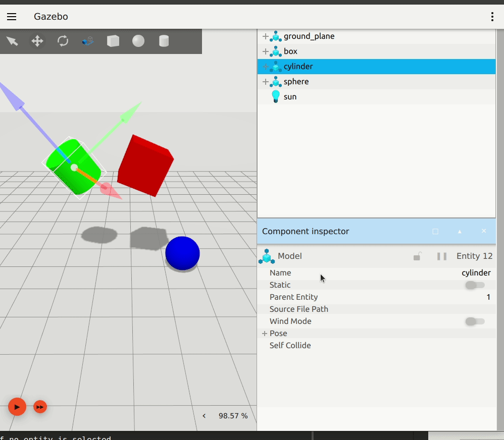This screenshot has width=504, height=440.
Task: Expand the ground_plane tree entry
Action: click(x=266, y=36)
